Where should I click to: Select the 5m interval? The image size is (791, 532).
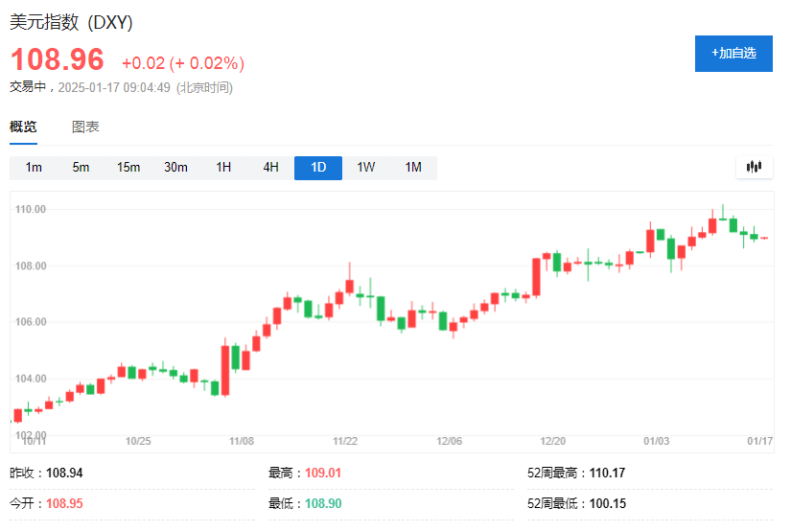[81, 168]
